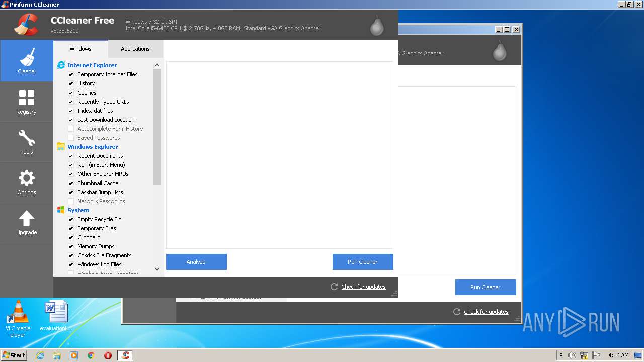Enable the Saved Passwords checkbox

click(x=71, y=138)
